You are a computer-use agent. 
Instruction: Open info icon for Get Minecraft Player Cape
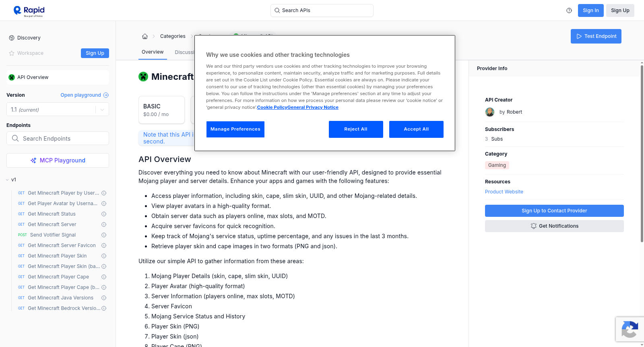point(104,277)
